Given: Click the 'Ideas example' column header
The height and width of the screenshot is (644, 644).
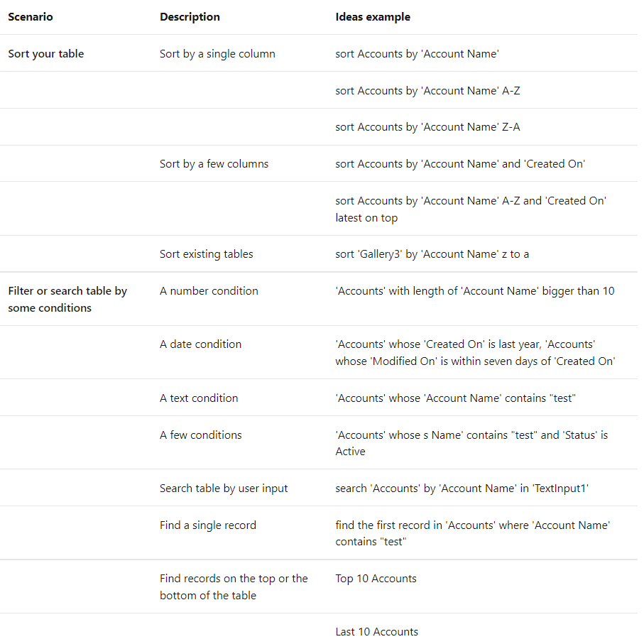Looking at the screenshot, I should click(373, 17).
